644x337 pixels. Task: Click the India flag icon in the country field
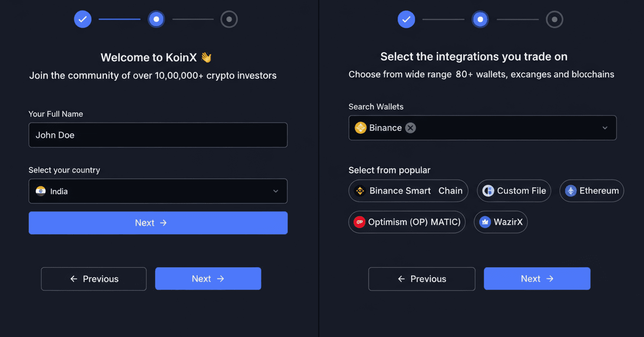[x=41, y=191]
